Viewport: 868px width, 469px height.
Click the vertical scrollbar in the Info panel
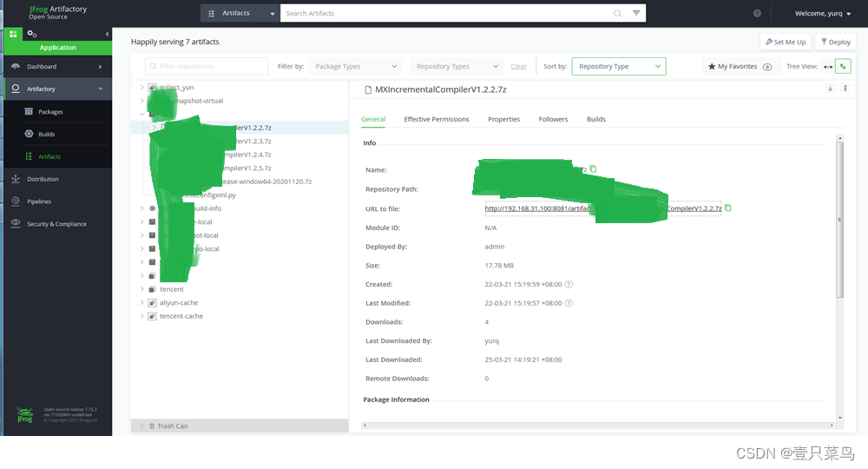(x=839, y=220)
